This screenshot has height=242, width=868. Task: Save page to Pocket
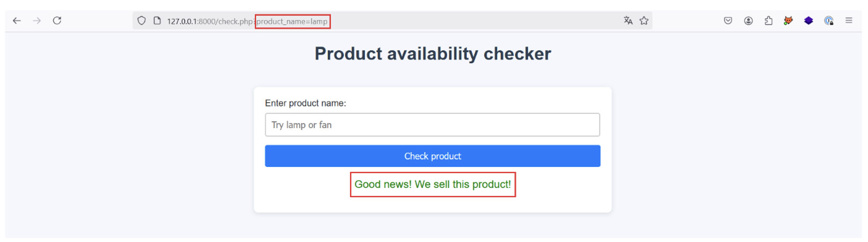[x=728, y=21]
